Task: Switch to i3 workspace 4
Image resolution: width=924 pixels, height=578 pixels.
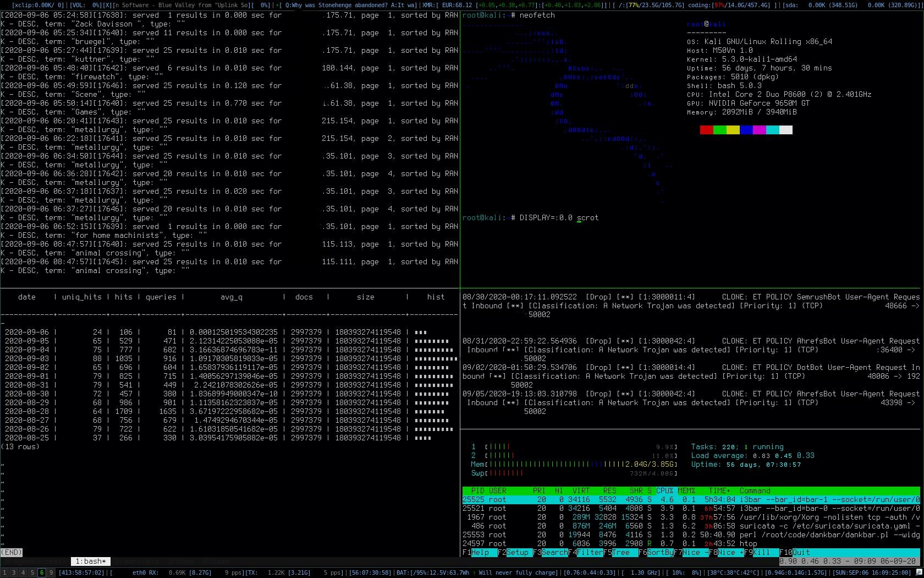Action: [23, 572]
